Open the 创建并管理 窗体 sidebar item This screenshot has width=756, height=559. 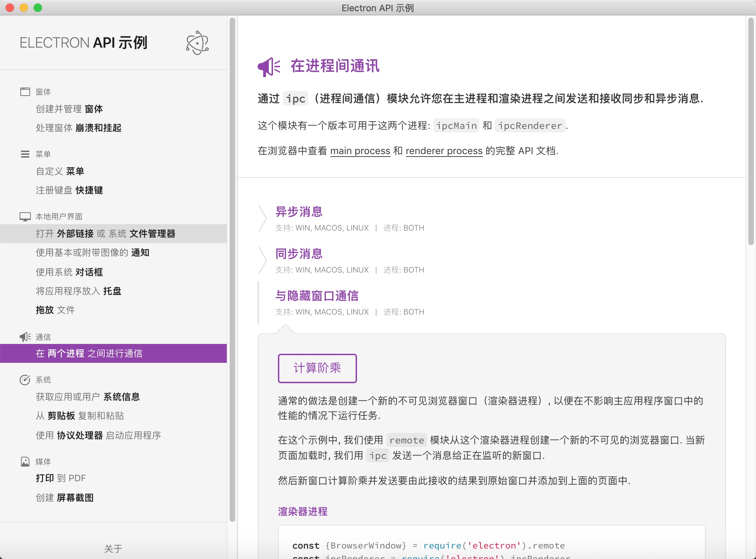coord(69,109)
